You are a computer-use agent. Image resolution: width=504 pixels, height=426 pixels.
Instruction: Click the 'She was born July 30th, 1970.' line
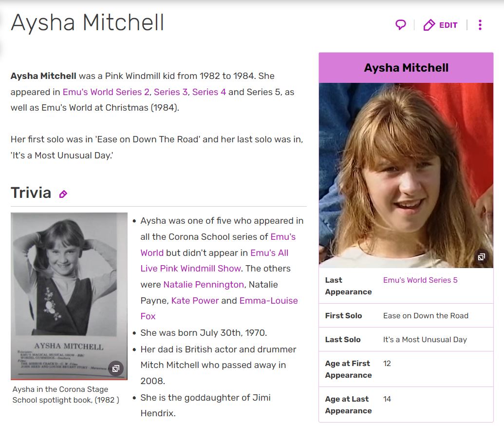pyautogui.click(x=204, y=333)
